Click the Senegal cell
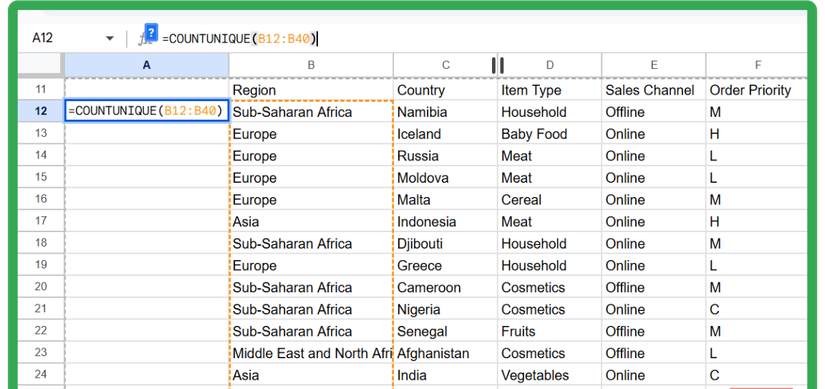This screenshot has height=389, width=825. click(446, 331)
